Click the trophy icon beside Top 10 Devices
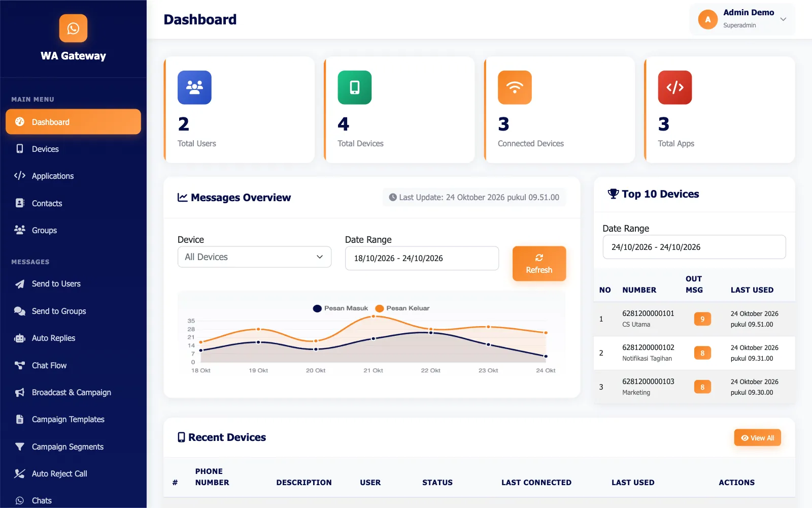812x508 pixels. 613,194
